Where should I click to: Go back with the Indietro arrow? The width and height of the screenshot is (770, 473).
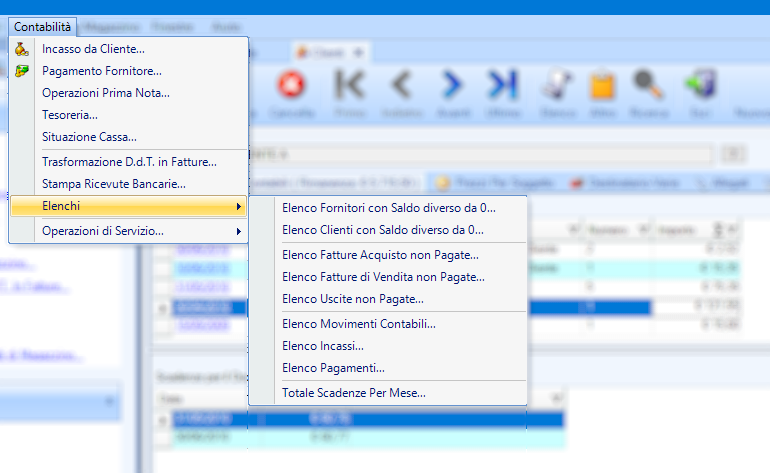coord(401,86)
